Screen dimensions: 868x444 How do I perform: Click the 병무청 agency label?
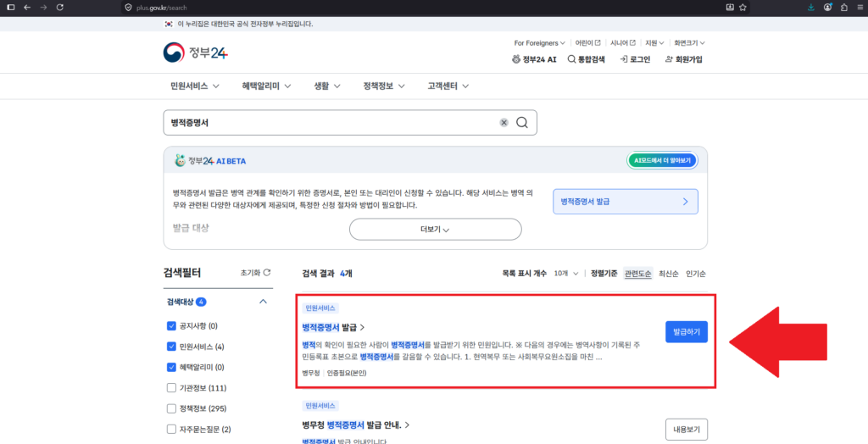(x=312, y=373)
